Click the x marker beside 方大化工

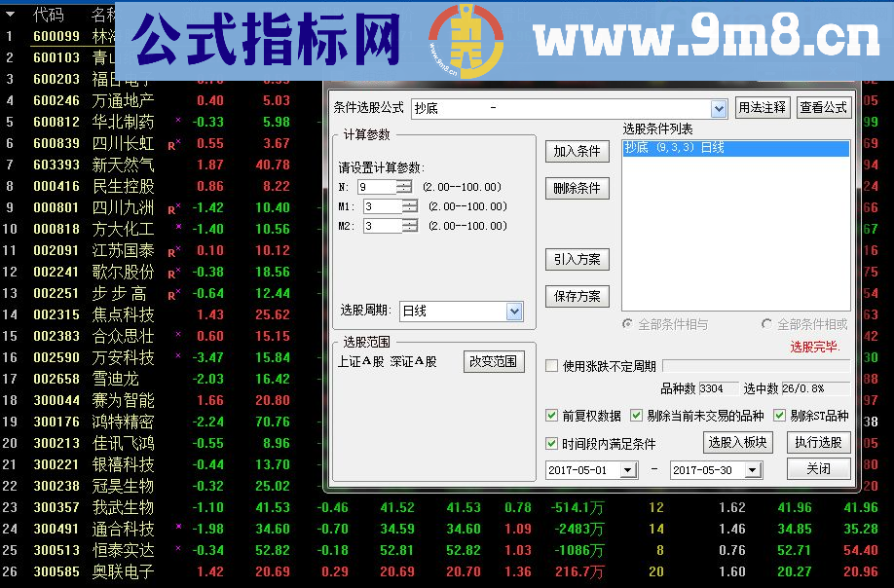coord(178,226)
